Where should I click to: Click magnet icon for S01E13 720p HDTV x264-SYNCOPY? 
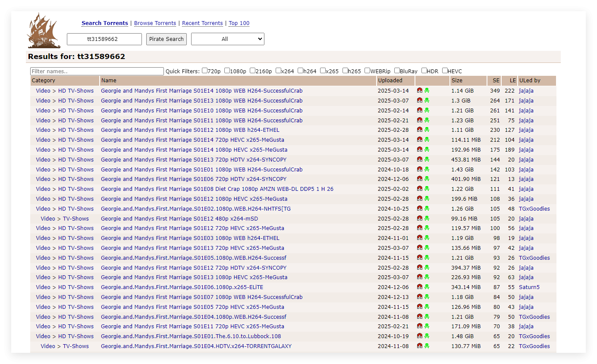420,159
